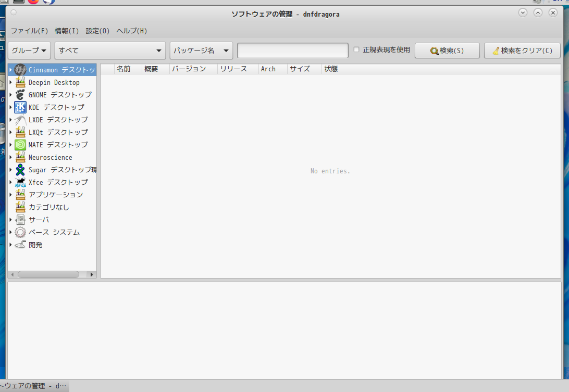Open the グループ view dropdown
569x392 pixels.
click(29, 50)
